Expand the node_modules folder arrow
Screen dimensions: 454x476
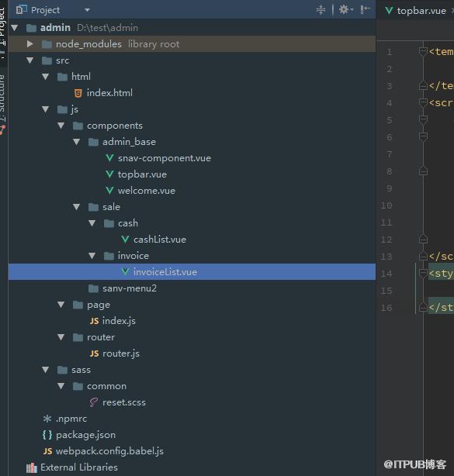[29, 44]
